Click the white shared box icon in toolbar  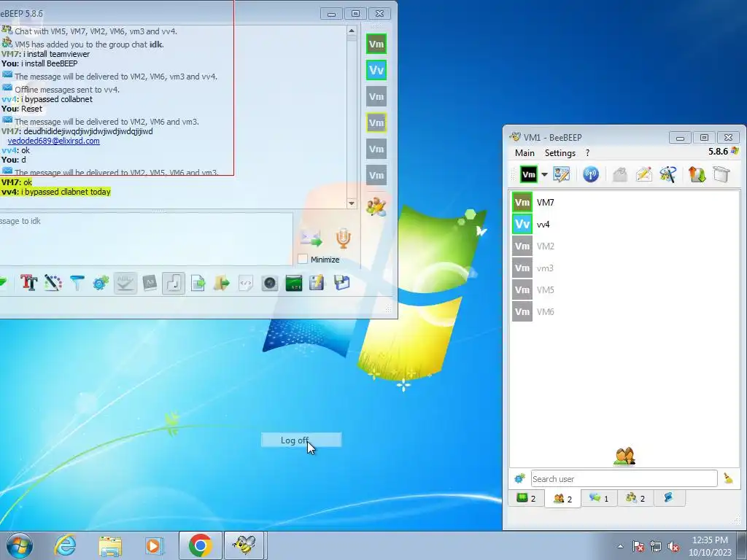(x=721, y=175)
